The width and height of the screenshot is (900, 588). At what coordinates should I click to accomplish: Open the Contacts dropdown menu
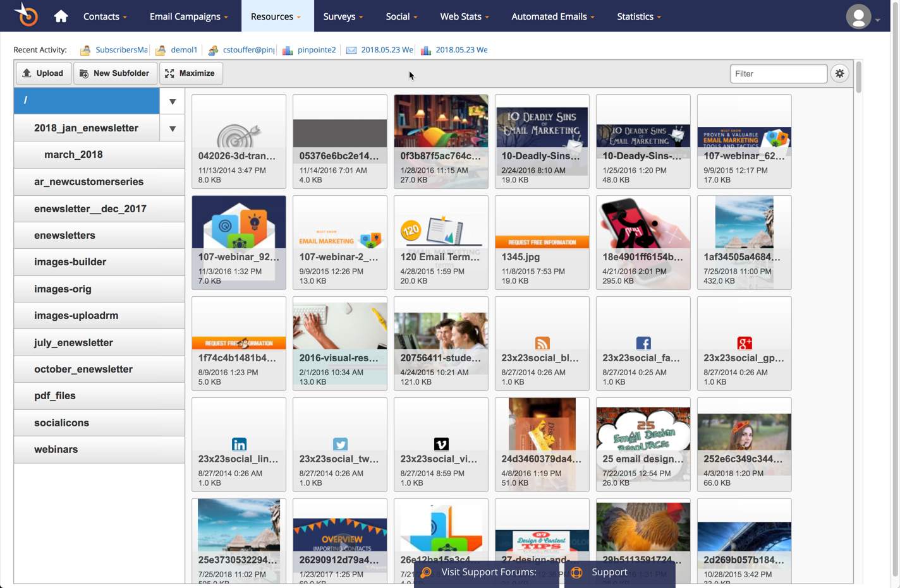coord(105,16)
